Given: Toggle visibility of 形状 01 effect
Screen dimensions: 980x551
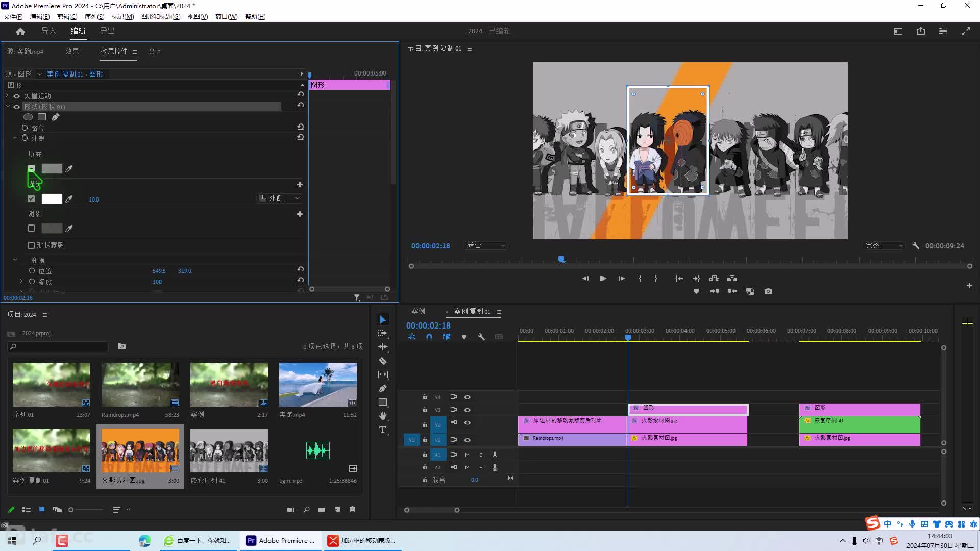Looking at the screenshot, I should coord(16,107).
